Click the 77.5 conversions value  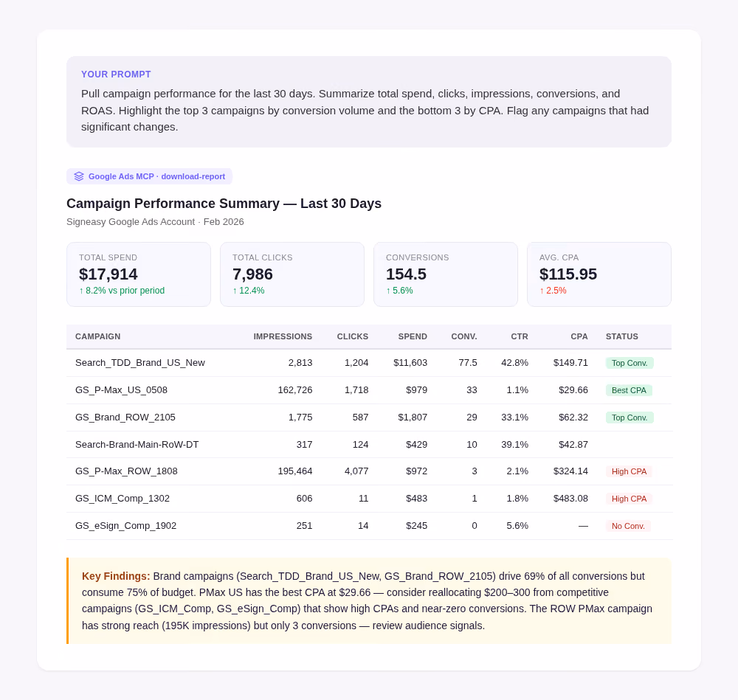(468, 363)
